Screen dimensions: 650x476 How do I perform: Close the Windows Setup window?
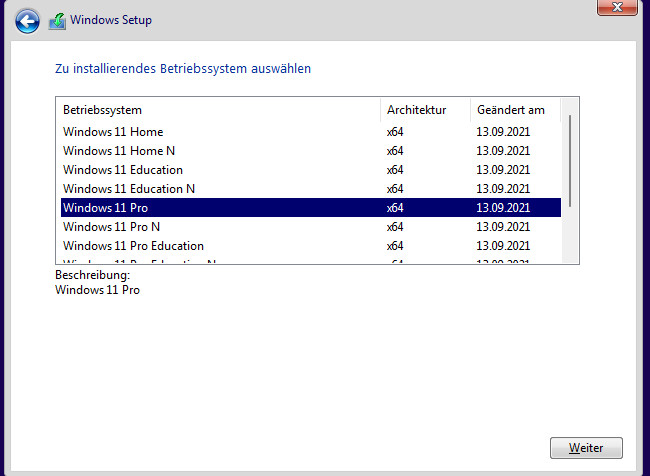tap(618, 8)
